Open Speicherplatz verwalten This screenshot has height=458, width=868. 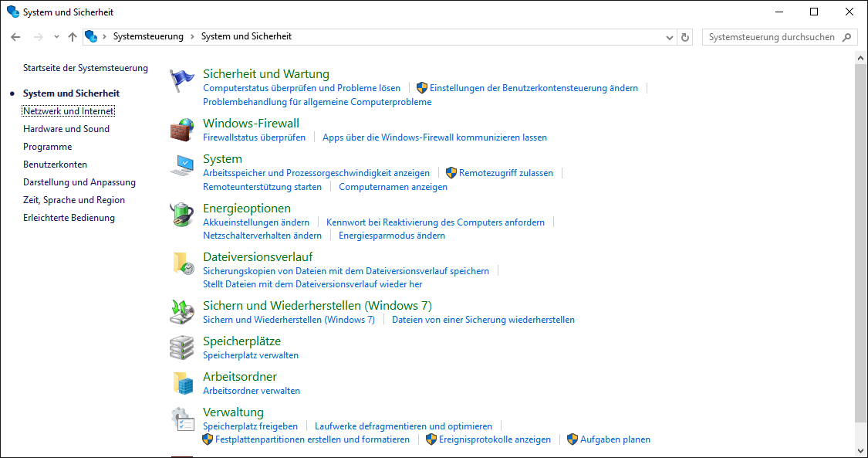click(x=251, y=355)
